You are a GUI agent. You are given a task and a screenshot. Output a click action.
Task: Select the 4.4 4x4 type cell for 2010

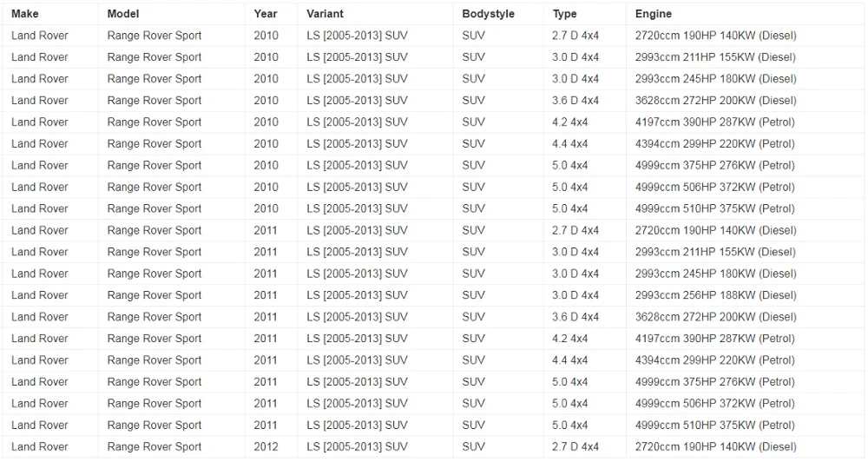point(570,144)
